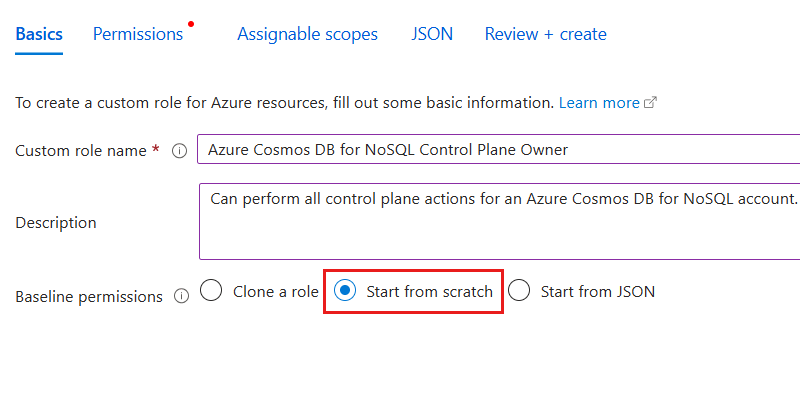Click the Learn more link

(599, 103)
